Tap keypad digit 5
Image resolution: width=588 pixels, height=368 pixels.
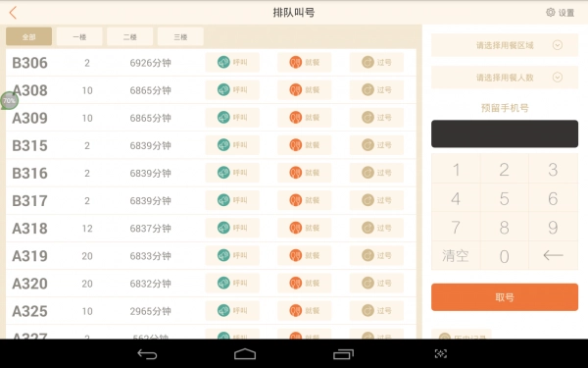point(505,198)
